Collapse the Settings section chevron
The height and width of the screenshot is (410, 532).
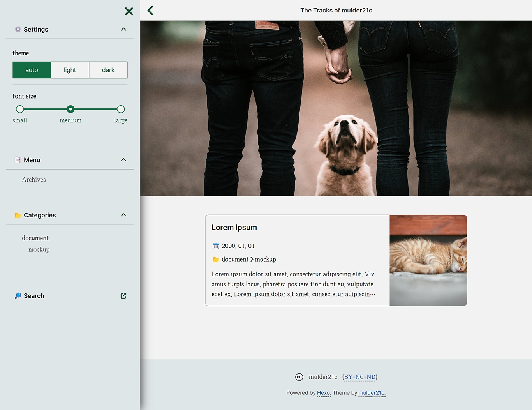(123, 29)
